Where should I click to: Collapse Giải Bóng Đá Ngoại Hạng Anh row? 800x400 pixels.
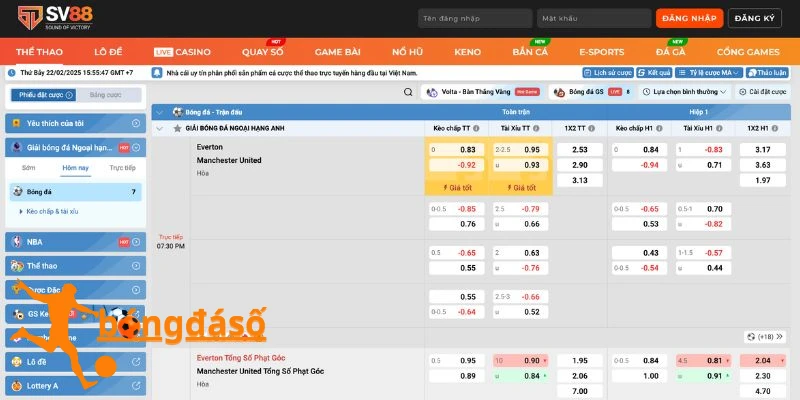pos(160,129)
